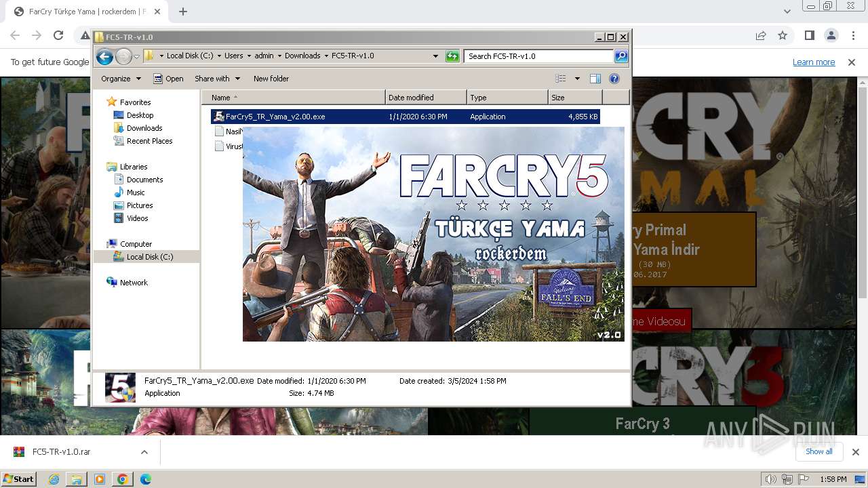Click into the Search FC5-TR-v1.0 field
This screenshot has width=868, height=488.
click(539, 56)
